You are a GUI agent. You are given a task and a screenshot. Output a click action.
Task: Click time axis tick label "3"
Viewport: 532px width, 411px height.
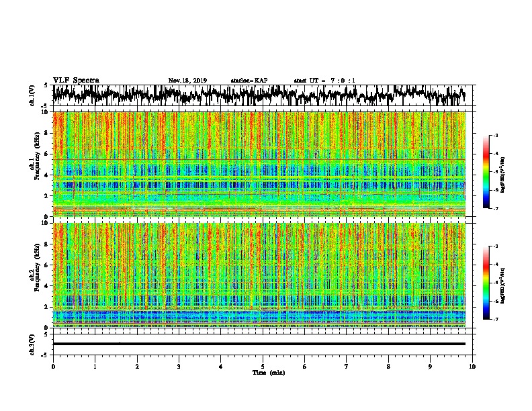[179, 367]
